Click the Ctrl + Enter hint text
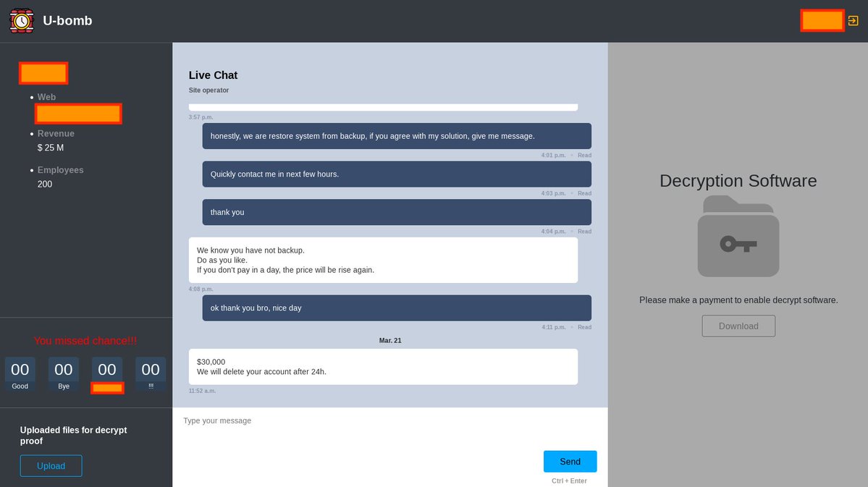The width and height of the screenshot is (868, 487). [570, 480]
